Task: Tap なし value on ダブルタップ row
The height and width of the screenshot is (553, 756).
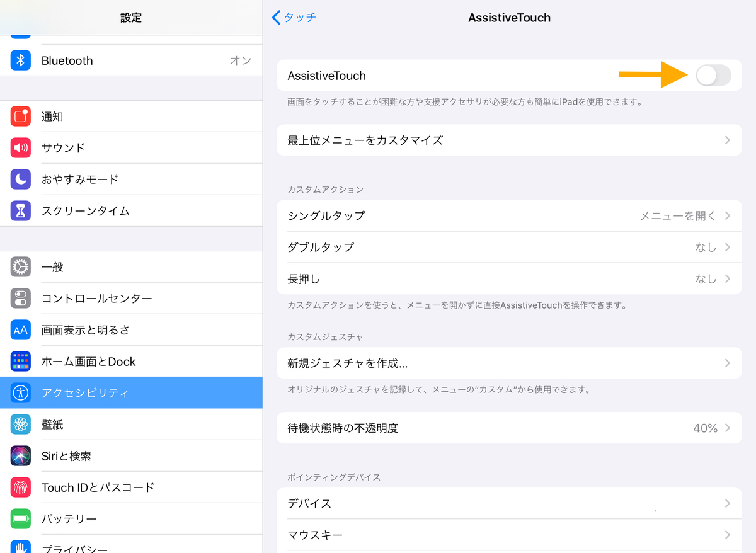Action: [x=706, y=247]
